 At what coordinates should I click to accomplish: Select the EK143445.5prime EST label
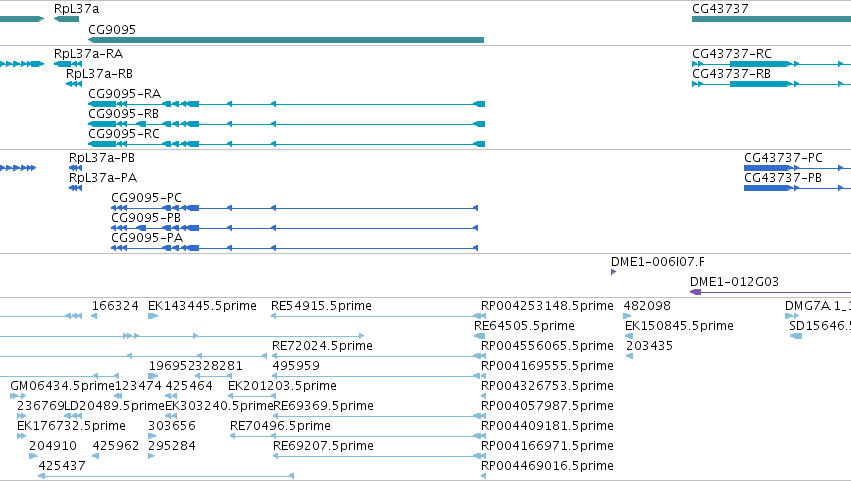[x=202, y=306]
